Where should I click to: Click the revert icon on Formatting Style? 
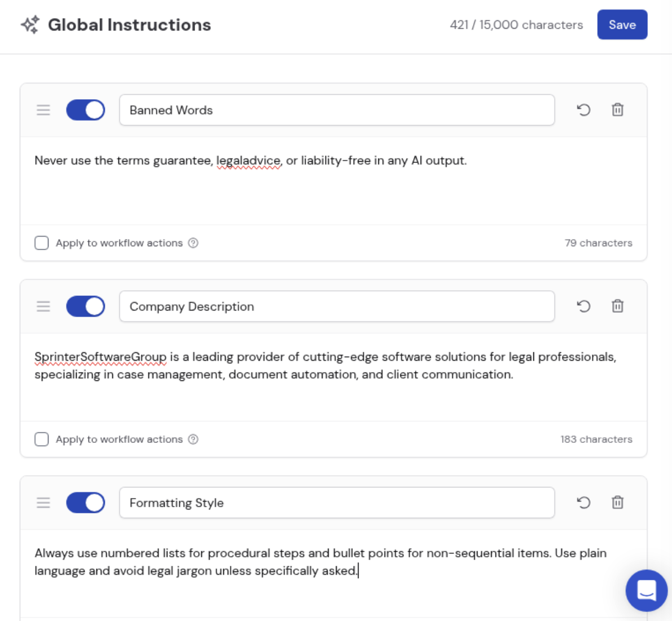[583, 502]
